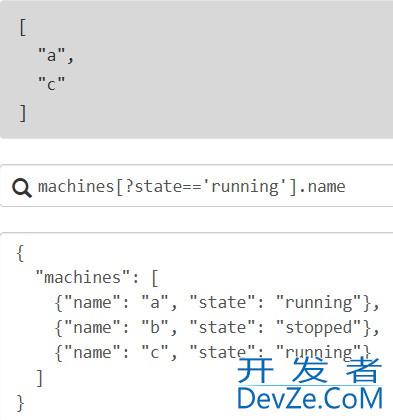Click the "machines" key in the JSON input
393x420 pixels.
pos(83,277)
